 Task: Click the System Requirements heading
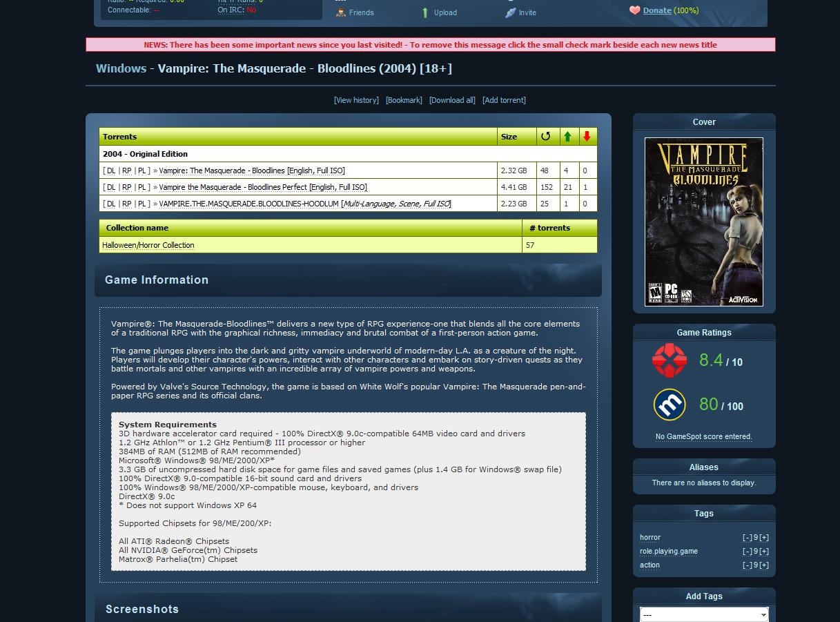[x=168, y=425]
